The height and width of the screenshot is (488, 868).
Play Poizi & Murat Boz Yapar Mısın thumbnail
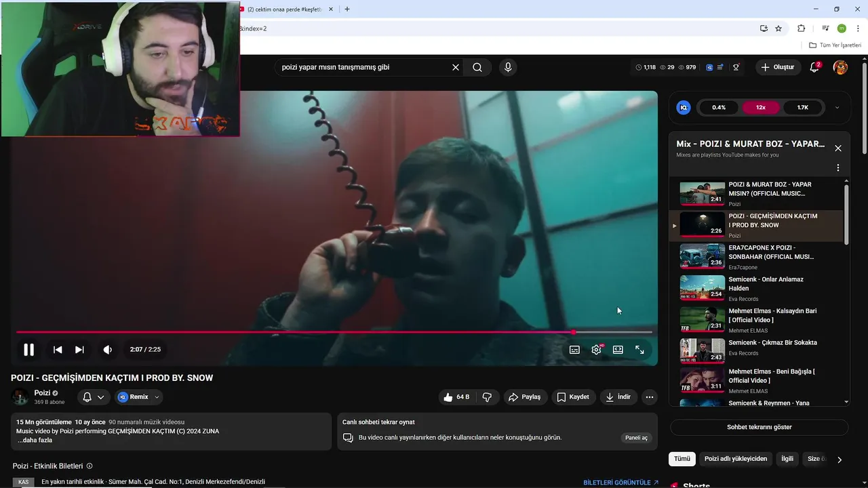[x=703, y=193]
